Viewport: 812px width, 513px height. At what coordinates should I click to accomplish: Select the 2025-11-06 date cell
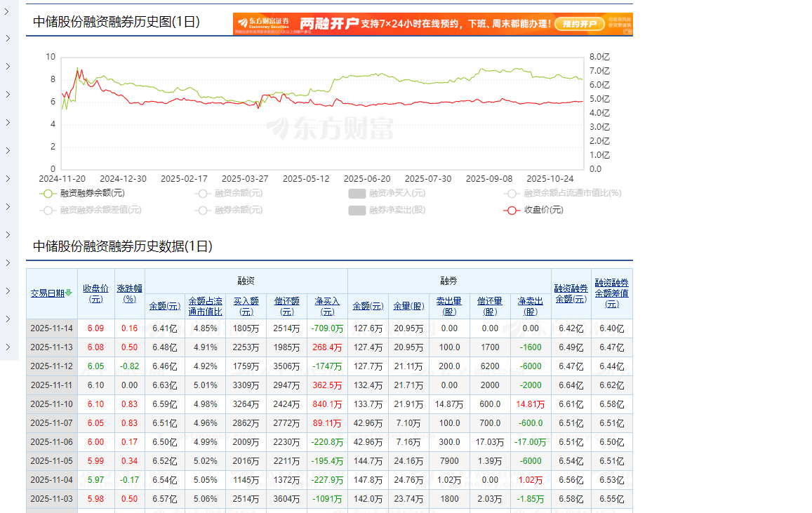point(52,442)
